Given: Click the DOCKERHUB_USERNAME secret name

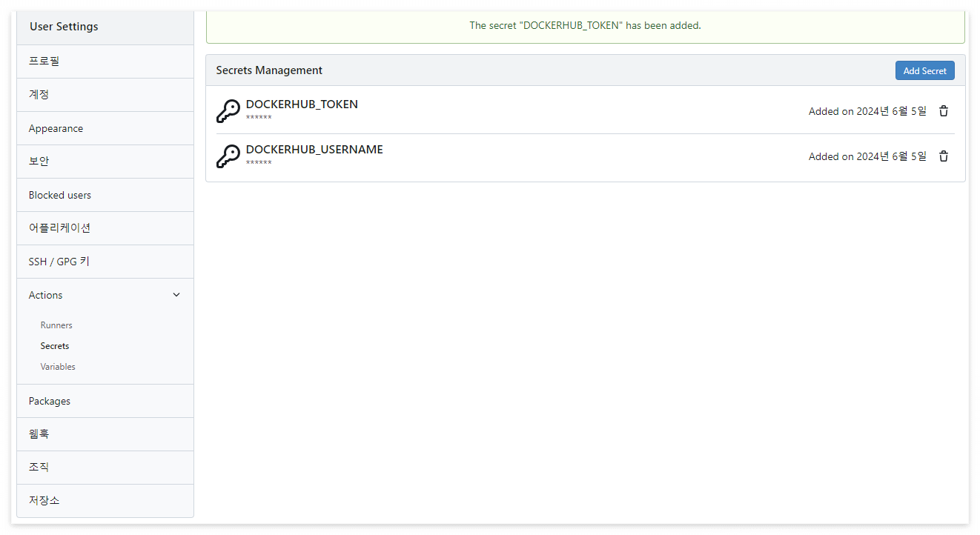Looking at the screenshot, I should [x=314, y=150].
